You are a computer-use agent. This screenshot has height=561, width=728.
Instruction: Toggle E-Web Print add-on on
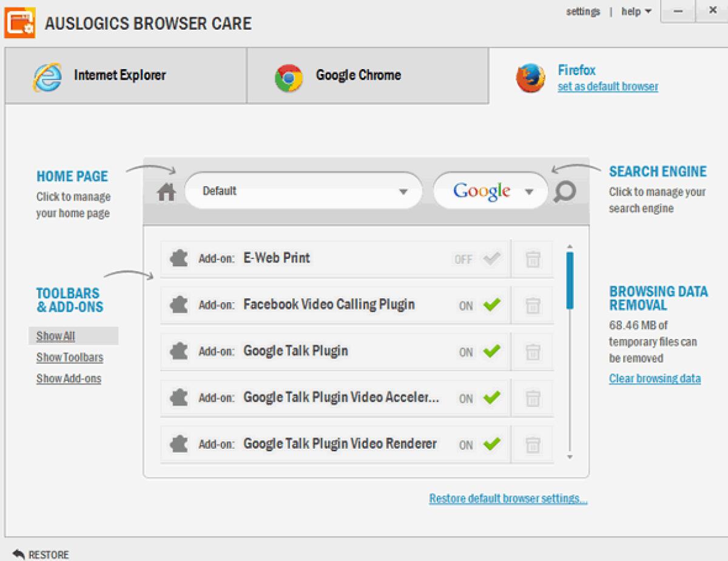point(490,258)
